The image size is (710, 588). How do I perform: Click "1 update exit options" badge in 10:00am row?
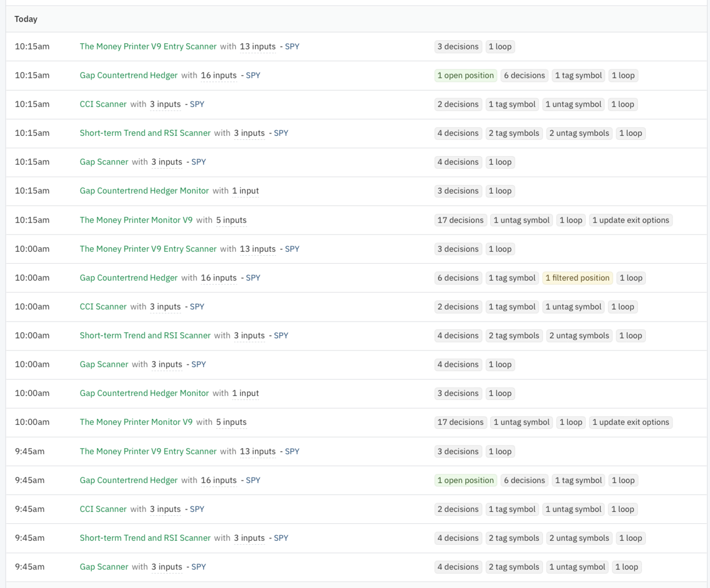coord(630,422)
